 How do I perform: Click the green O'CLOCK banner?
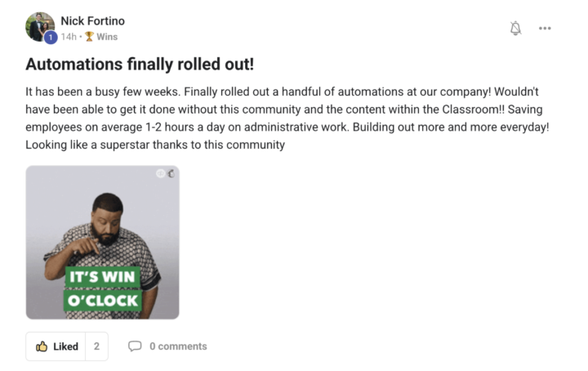click(x=102, y=300)
